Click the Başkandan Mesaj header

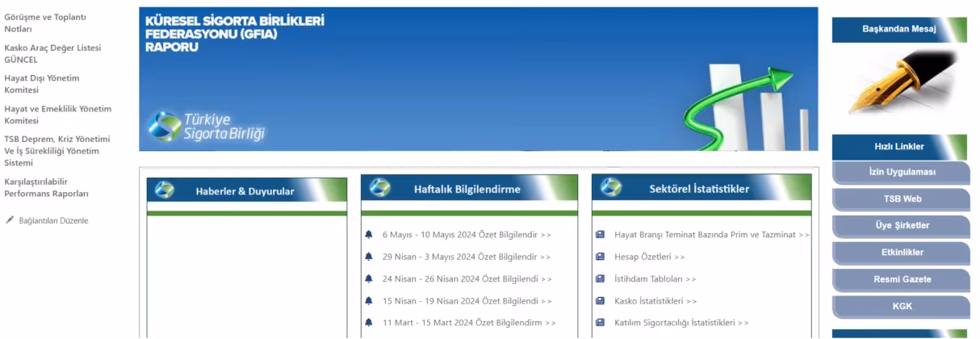point(899,30)
